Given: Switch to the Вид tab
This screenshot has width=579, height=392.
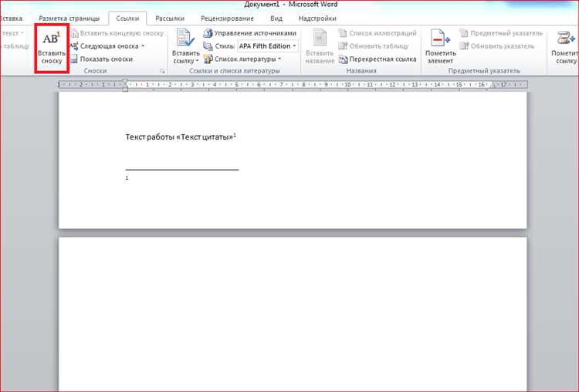Looking at the screenshot, I should coord(276,19).
